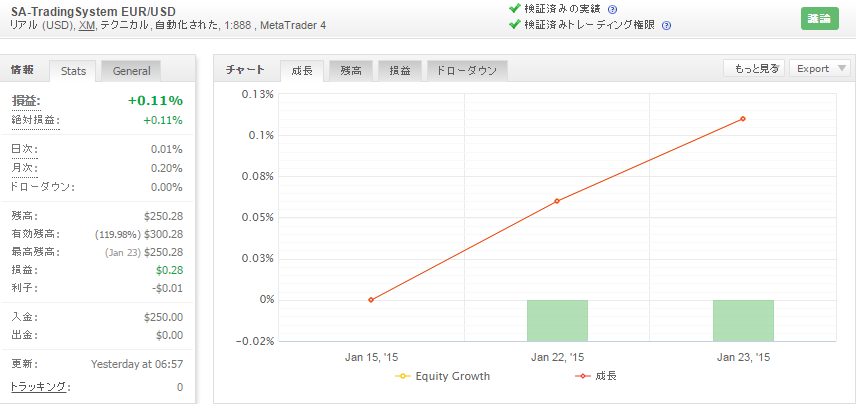The width and height of the screenshot is (856, 404).
Task: Click the -$0.01 利子 value
Action: pyautogui.click(x=168, y=288)
